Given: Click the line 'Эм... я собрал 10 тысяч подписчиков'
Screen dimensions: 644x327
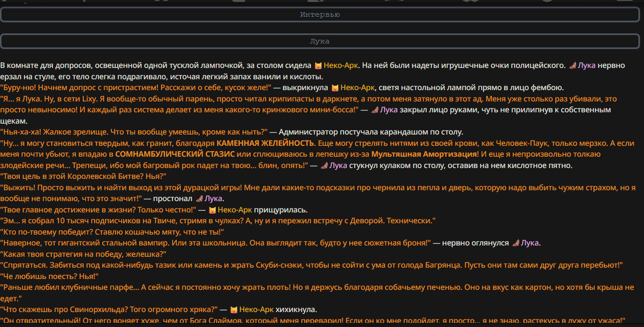Looking at the screenshot, I should (218, 221).
